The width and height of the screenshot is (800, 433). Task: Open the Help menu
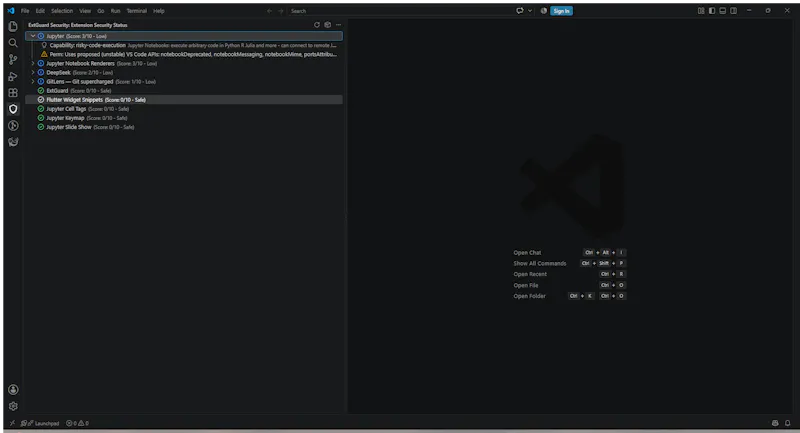159,11
